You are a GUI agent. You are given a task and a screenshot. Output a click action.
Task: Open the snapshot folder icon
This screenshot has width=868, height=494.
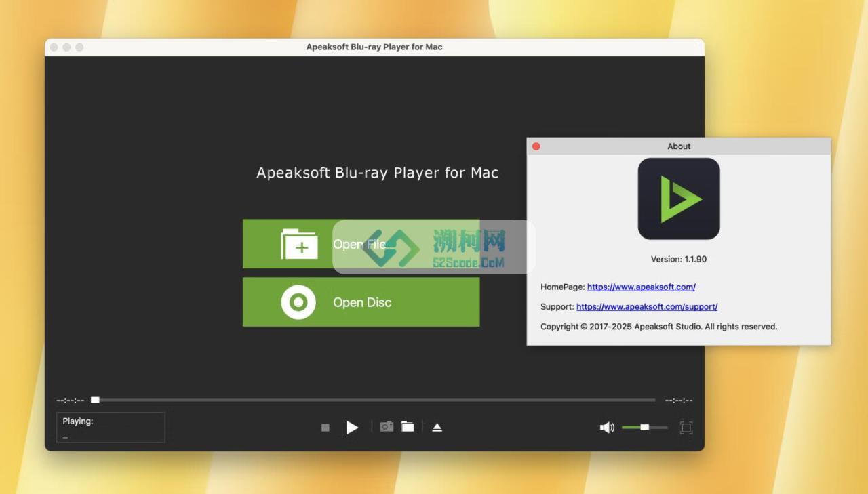(x=408, y=426)
